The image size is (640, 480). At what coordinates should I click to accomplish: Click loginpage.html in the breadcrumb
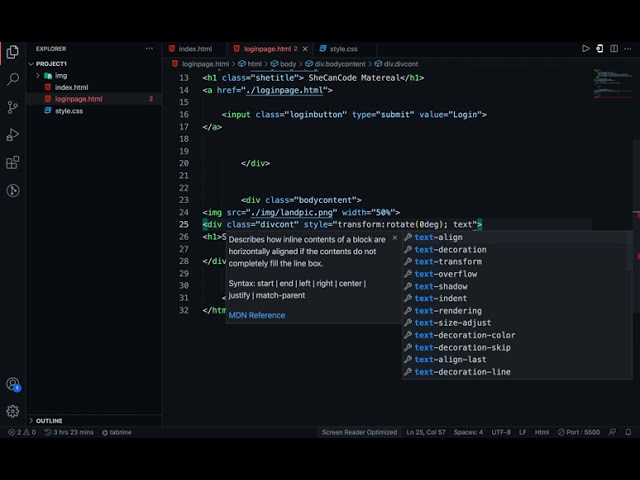coord(205,64)
